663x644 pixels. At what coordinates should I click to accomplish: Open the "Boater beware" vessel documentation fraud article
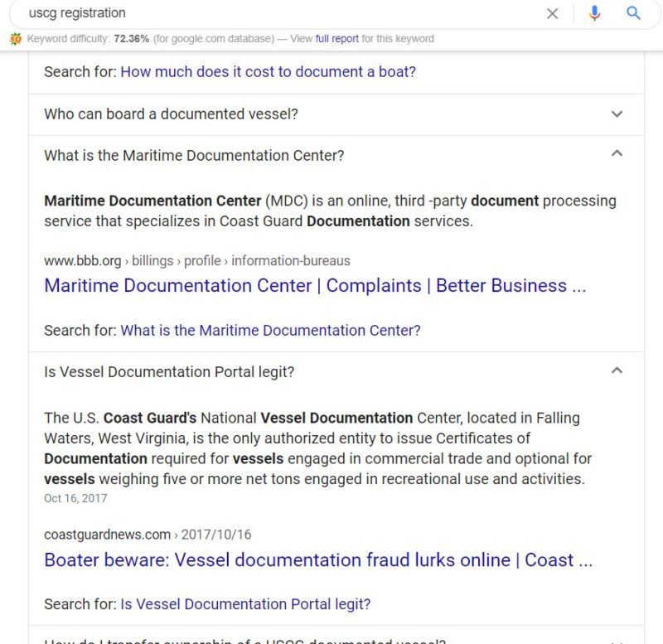318,559
